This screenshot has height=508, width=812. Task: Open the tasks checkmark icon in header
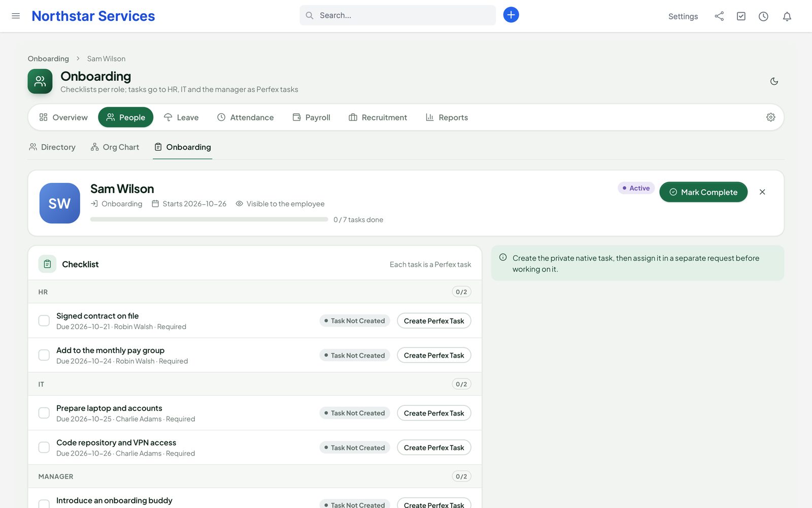(x=741, y=16)
